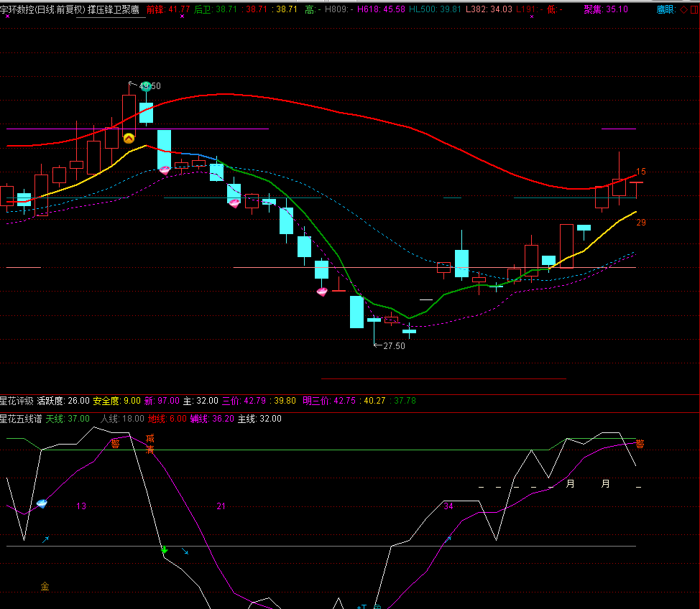Click the H618: 45.58 value

(x=381, y=9)
